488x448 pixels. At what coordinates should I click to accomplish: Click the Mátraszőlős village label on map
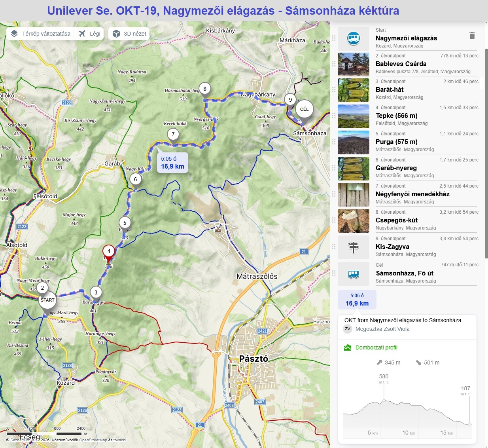[x=257, y=276]
